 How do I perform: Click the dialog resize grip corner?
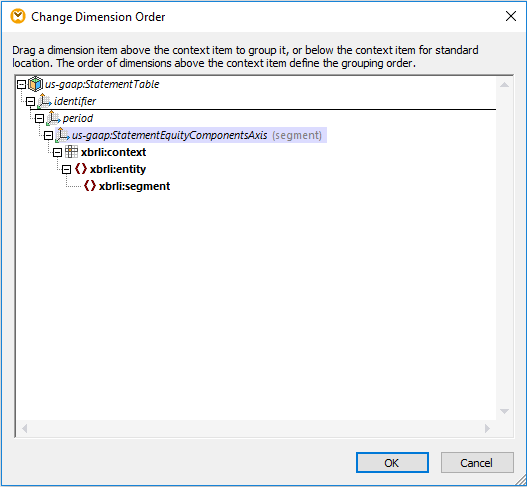coord(520,480)
